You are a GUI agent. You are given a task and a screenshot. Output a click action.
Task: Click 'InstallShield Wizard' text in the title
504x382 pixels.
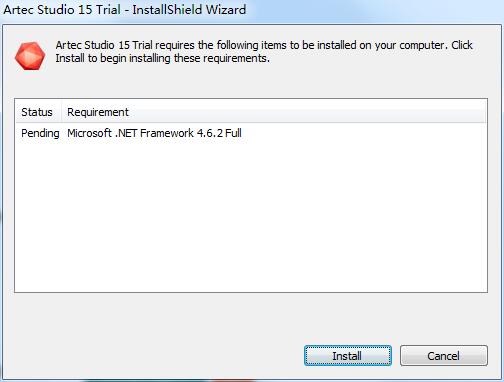[x=189, y=9]
